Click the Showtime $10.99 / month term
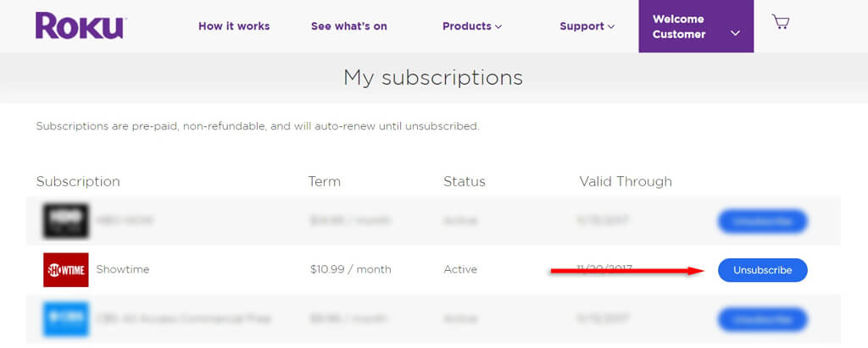 [350, 269]
